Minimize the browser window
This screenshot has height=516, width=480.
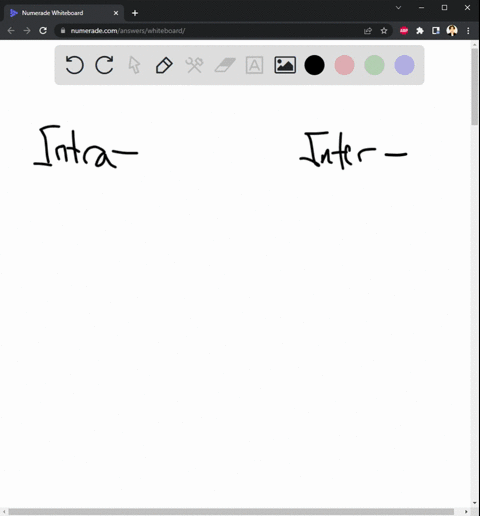point(421,7)
